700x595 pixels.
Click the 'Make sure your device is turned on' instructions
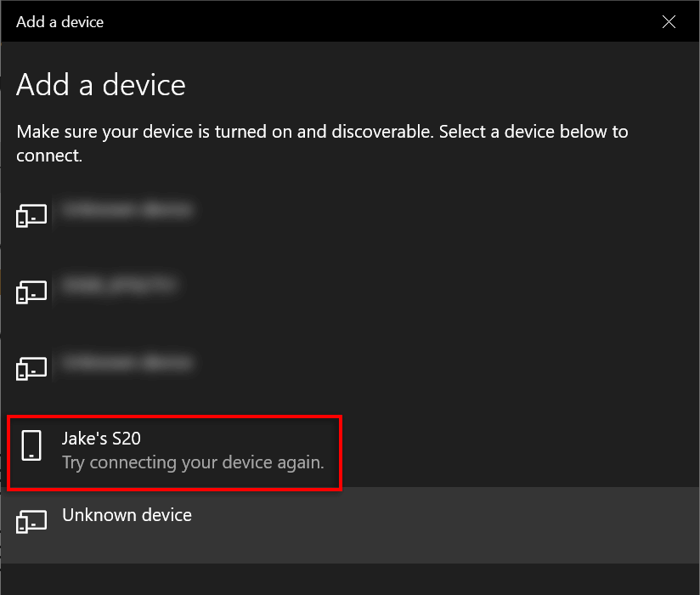point(322,144)
